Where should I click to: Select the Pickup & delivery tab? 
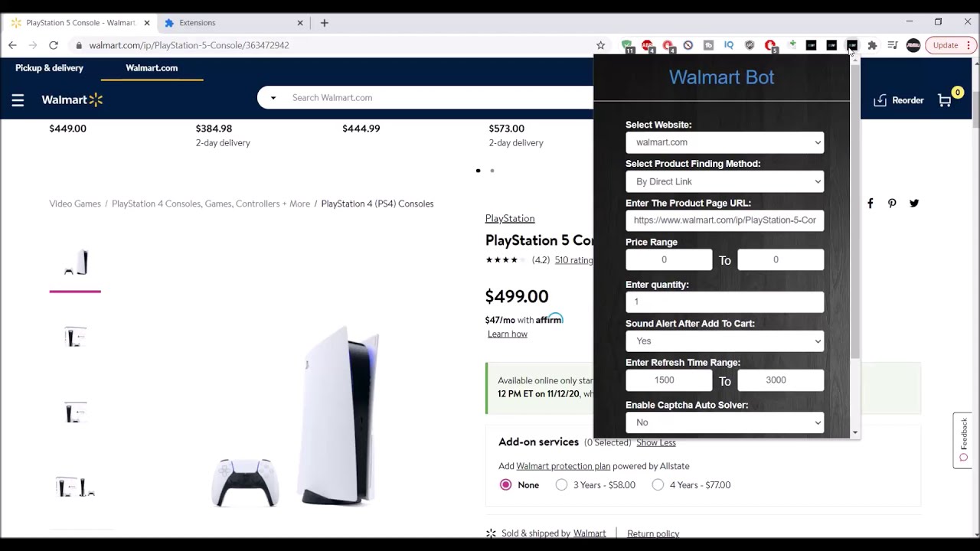click(49, 68)
